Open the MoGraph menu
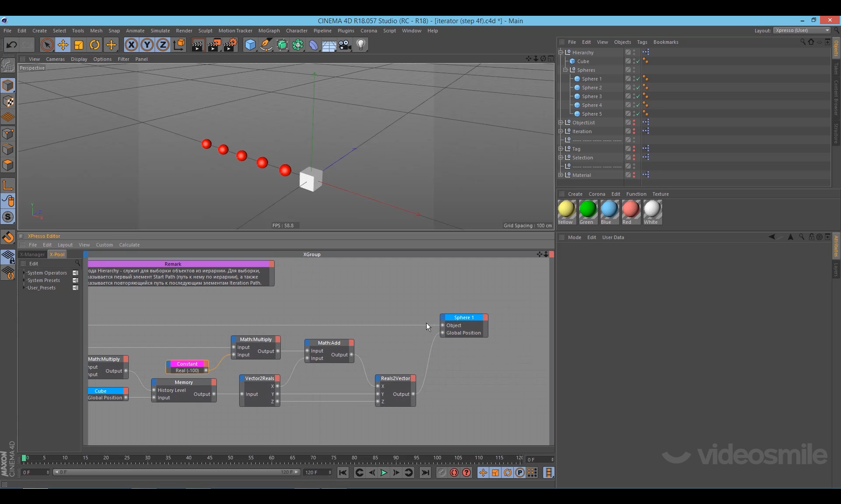Image resolution: width=841 pixels, height=504 pixels. pos(269,31)
